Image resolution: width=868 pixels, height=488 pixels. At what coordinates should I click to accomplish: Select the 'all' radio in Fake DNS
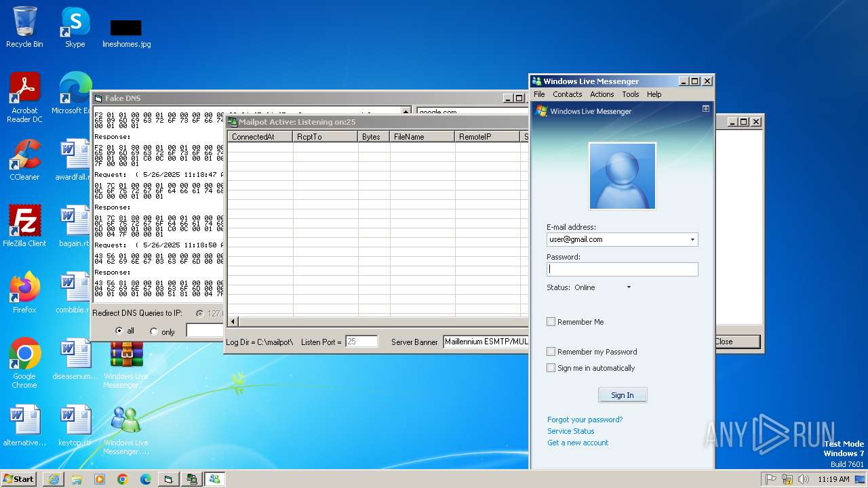point(119,331)
